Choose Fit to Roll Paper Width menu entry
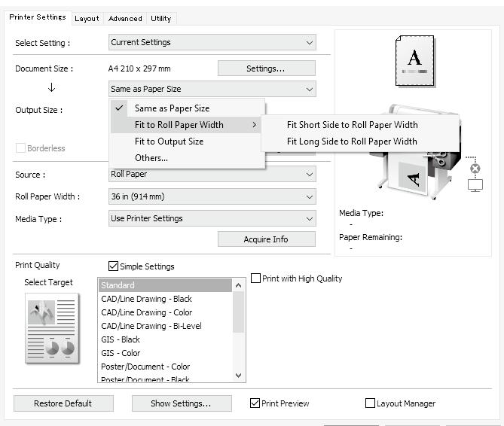The width and height of the screenshot is (504, 426). click(187, 125)
